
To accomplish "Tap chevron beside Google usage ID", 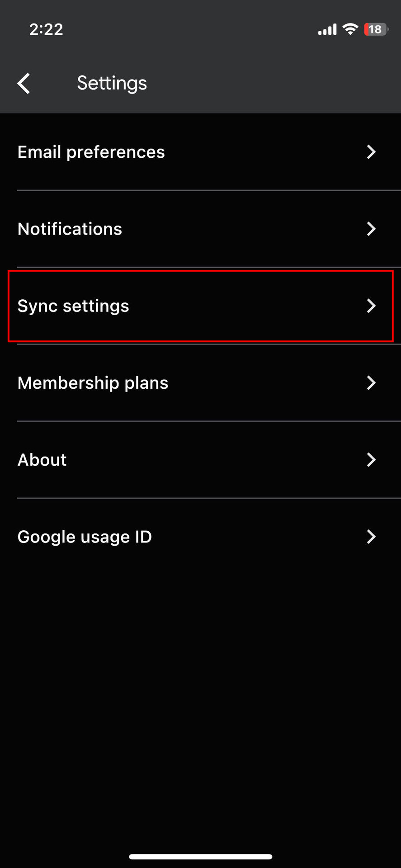I will (x=371, y=537).
